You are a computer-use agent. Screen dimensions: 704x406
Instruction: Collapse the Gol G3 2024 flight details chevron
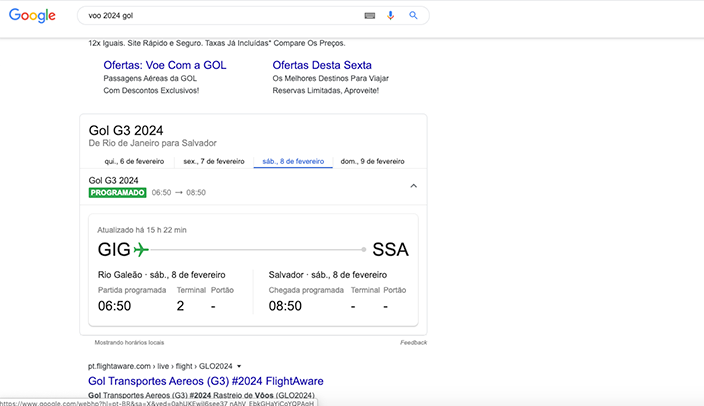click(414, 186)
